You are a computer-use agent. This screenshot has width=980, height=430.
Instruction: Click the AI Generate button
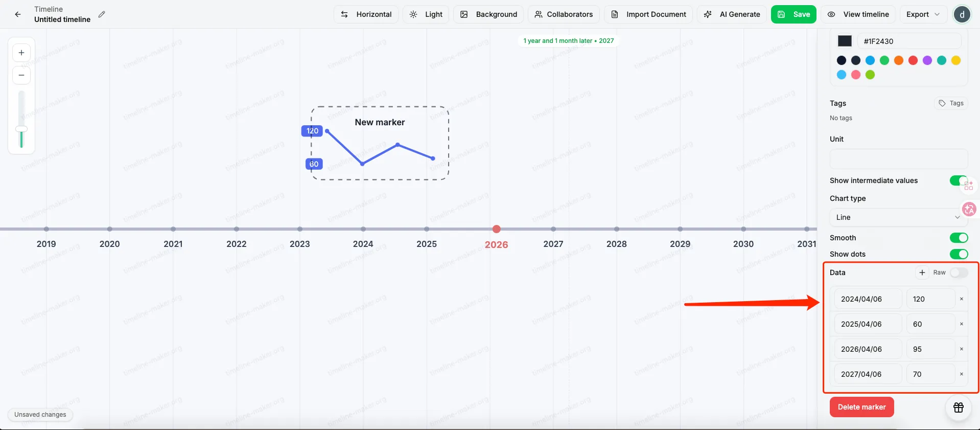point(732,14)
